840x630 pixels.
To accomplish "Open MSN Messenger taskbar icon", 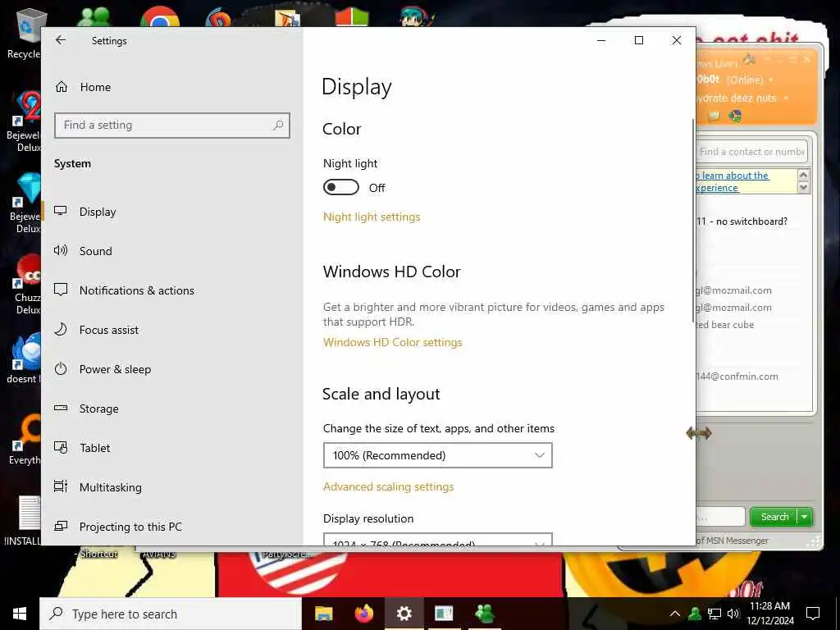I will pyautogui.click(x=484, y=614).
